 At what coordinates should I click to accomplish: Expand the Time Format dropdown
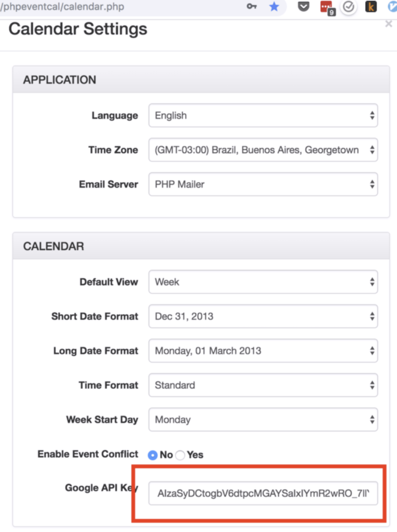[263, 385]
